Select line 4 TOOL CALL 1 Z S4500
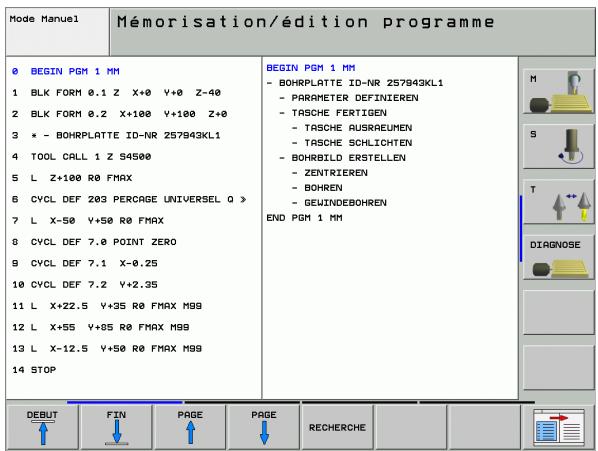The image size is (598, 451). 81,157
